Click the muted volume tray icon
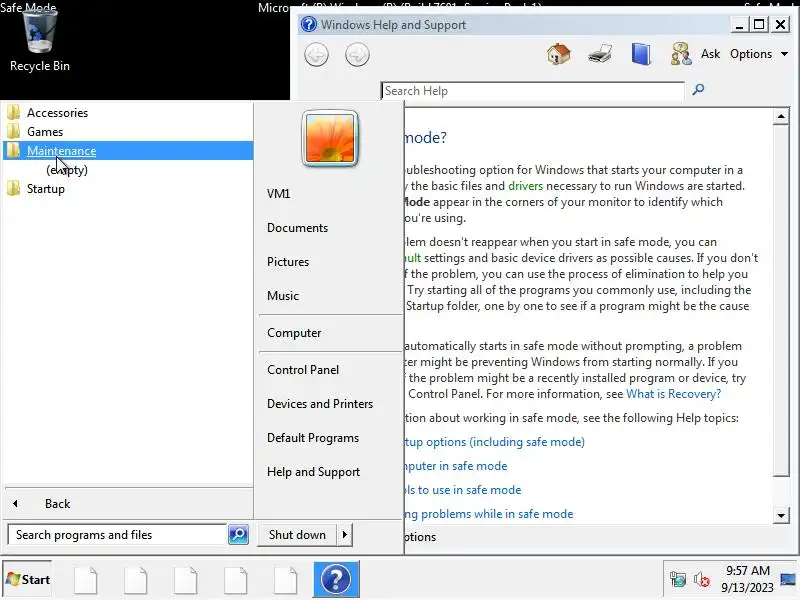The width and height of the screenshot is (800, 600). coord(702,580)
